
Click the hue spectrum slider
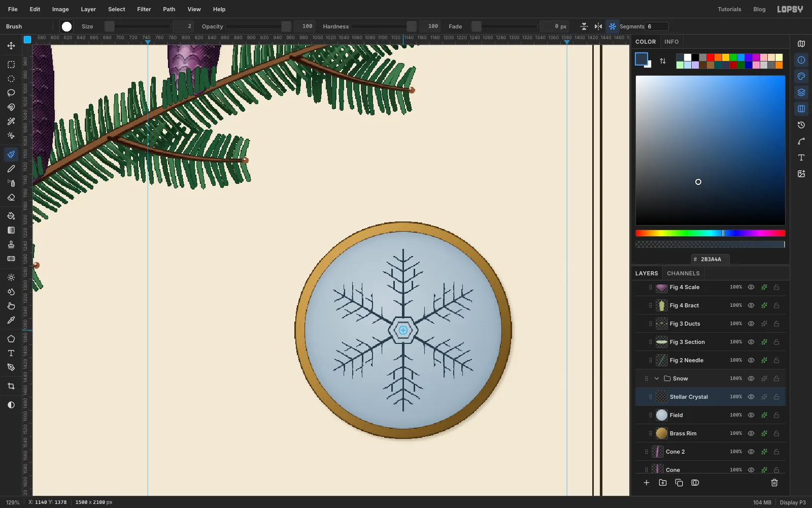pyautogui.click(x=710, y=233)
